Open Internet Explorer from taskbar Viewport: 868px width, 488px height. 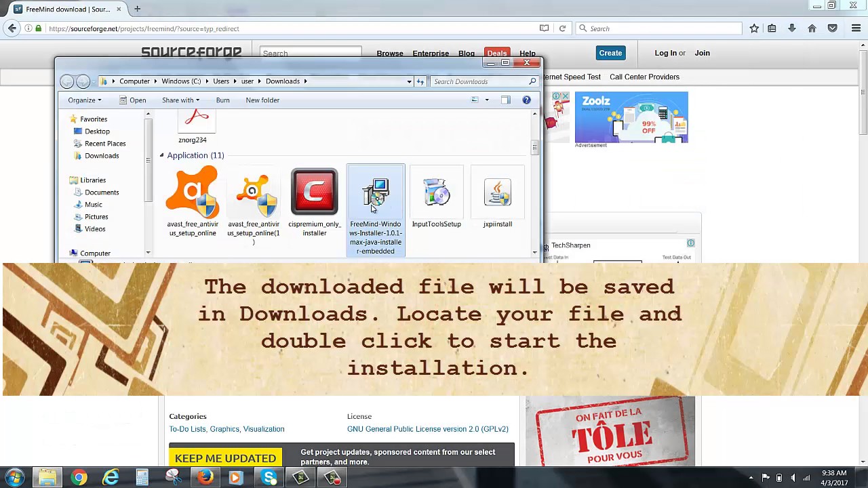coord(111,478)
